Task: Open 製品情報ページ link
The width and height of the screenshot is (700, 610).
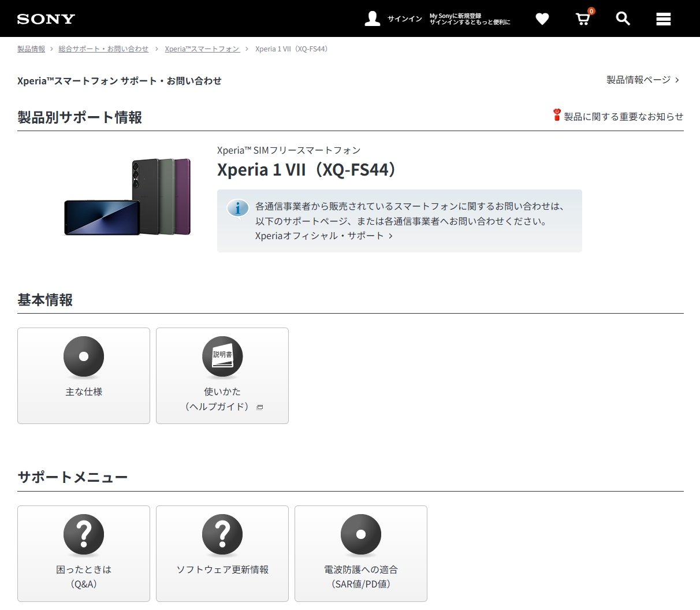Action: click(x=643, y=80)
